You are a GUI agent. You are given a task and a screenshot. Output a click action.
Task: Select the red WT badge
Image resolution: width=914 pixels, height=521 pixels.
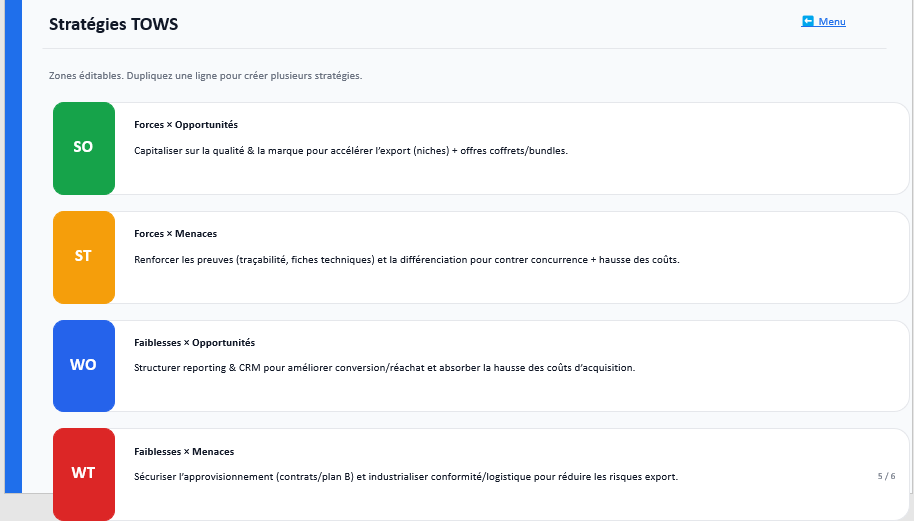(x=84, y=473)
